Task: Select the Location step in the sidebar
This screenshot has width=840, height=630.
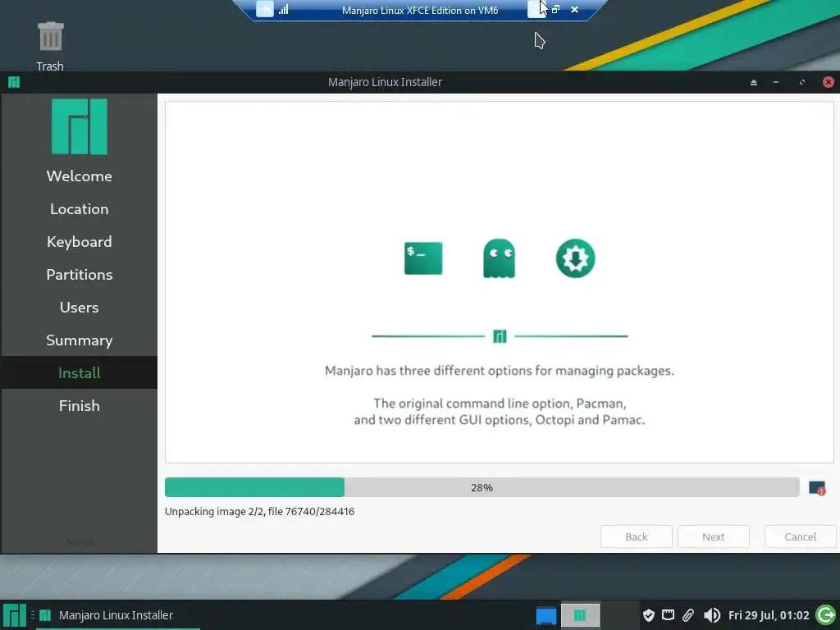Action: [x=80, y=209]
